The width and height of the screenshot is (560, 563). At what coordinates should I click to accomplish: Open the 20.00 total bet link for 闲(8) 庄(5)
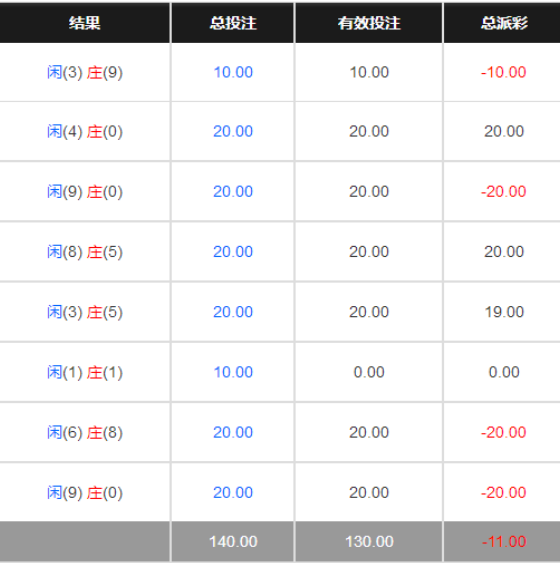[233, 252]
